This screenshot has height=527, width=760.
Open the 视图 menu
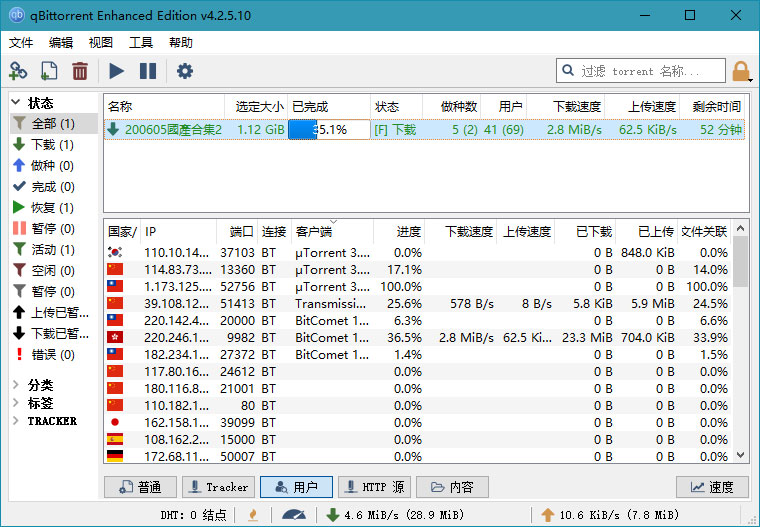(x=100, y=43)
